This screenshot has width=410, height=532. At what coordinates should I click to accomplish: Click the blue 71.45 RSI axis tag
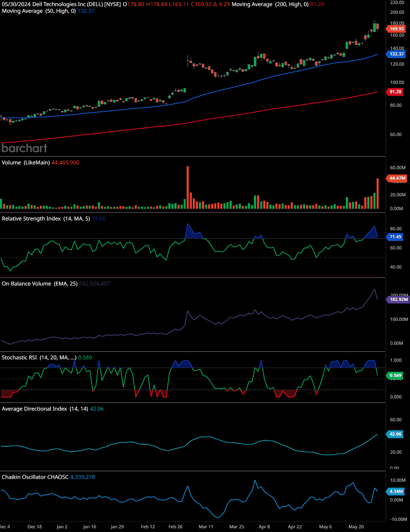(x=395, y=237)
